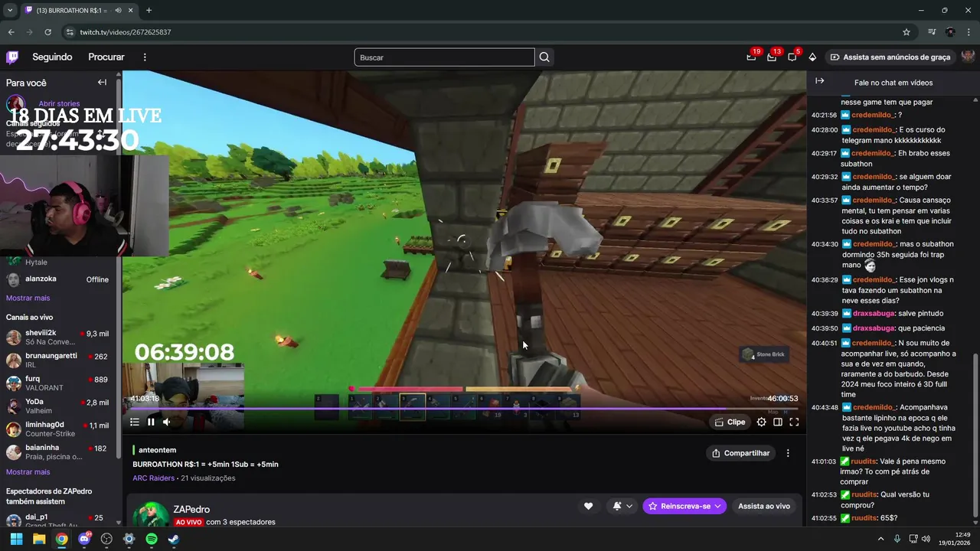This screenshot has width=980, height=551.
Task: Click the twitch.tv address bar
Action: [x=482, y=32]
